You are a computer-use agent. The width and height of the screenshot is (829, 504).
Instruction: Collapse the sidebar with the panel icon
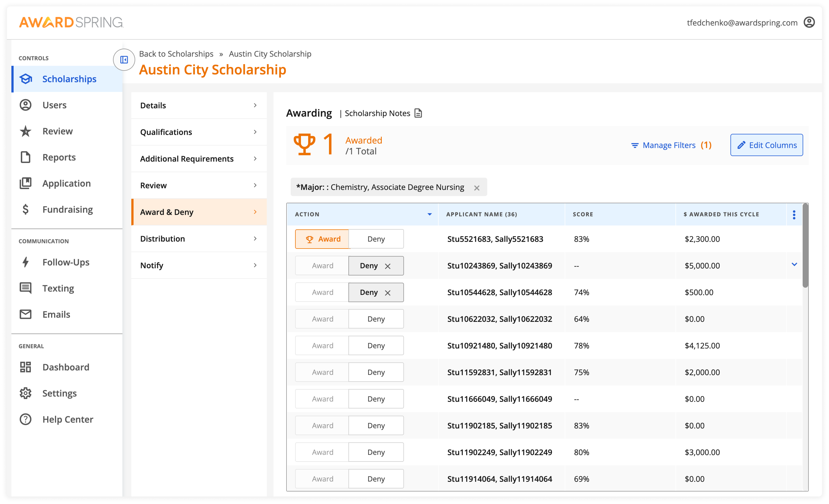coord(124,60)
